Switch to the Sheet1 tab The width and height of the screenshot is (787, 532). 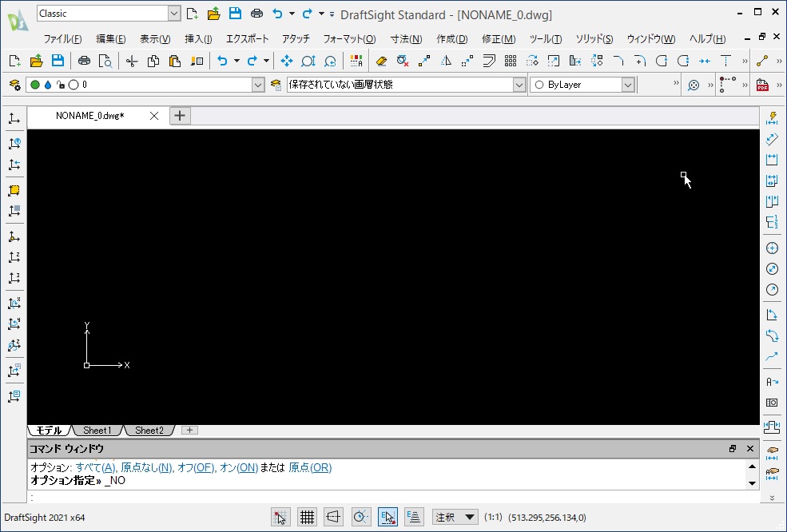pos(97,430)
